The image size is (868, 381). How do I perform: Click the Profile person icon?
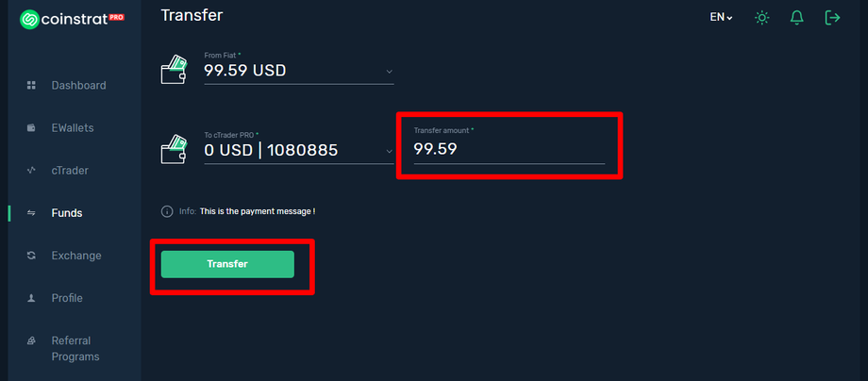point(31,298)
